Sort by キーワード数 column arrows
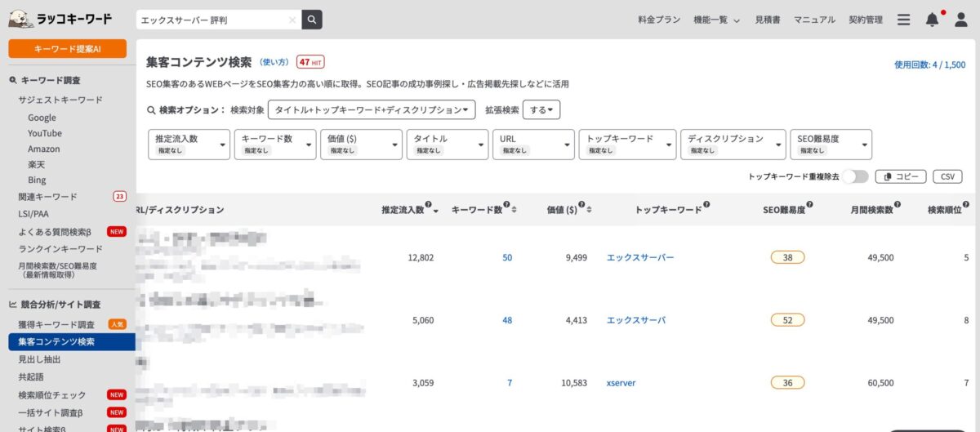Viewport: 980px width, 432px height. click(514, 210)
